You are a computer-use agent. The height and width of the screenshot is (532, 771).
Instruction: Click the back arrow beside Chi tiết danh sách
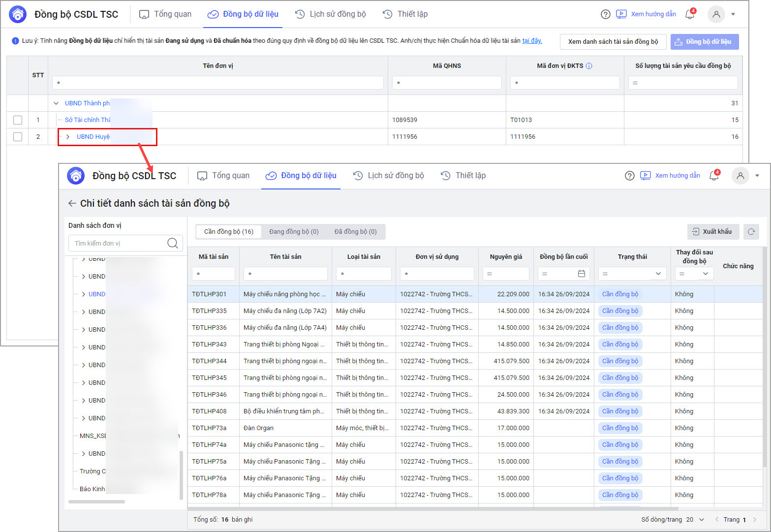[x=72, y=203]
